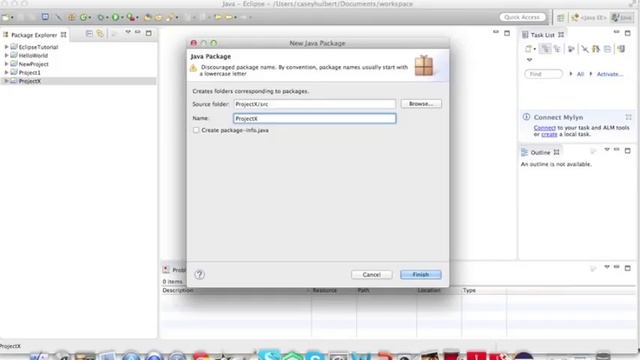Switch to the Java EE perspective

pyautogui.click(x=589, y=18)
